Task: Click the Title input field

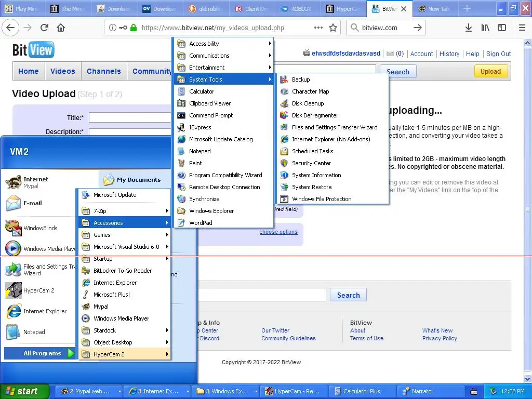Action: (130, 118)
